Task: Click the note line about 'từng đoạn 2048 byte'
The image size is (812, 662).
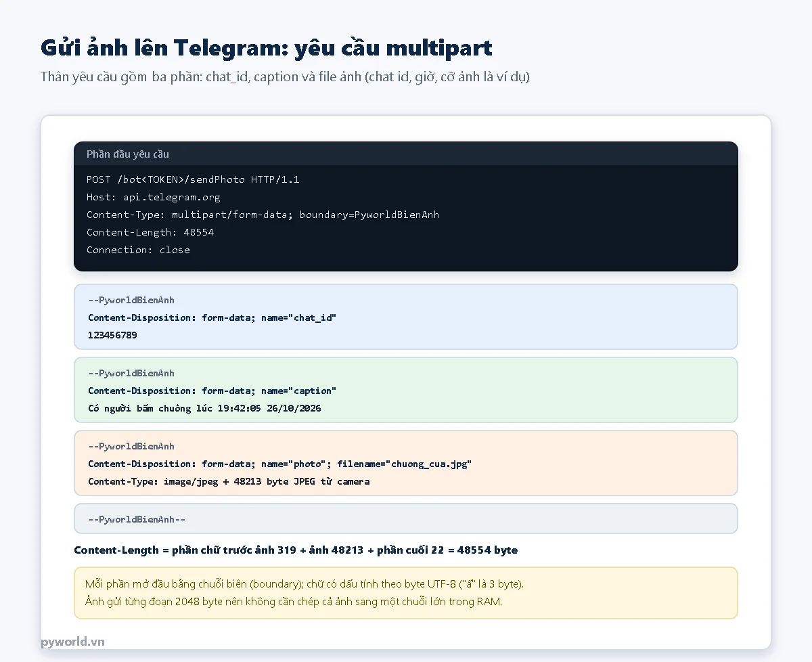Action: (x=294, y=601)
